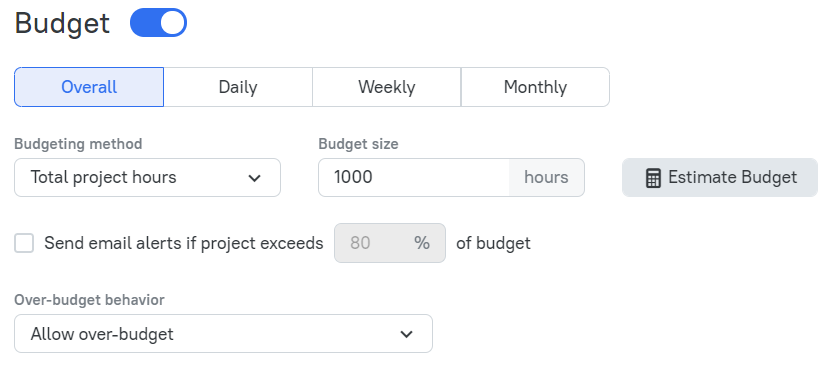This screenshot has width=828, height=374.
Task: Click the 80 percent threshold field
Action: 390,243
